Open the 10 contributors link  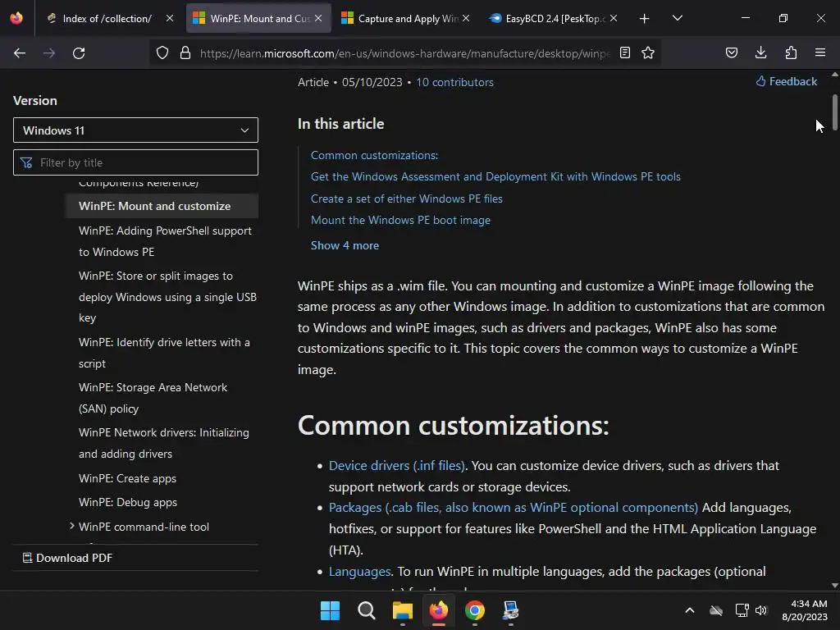pos(454,82)
